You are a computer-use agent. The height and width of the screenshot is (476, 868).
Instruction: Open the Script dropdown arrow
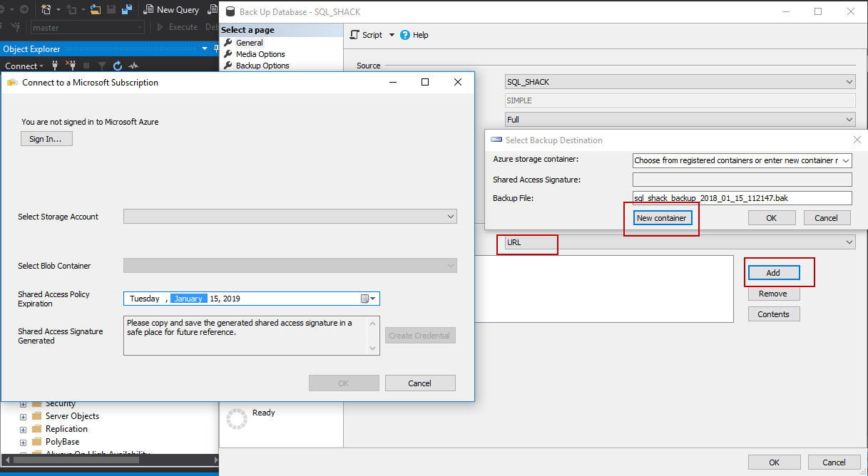pos(392,35)
